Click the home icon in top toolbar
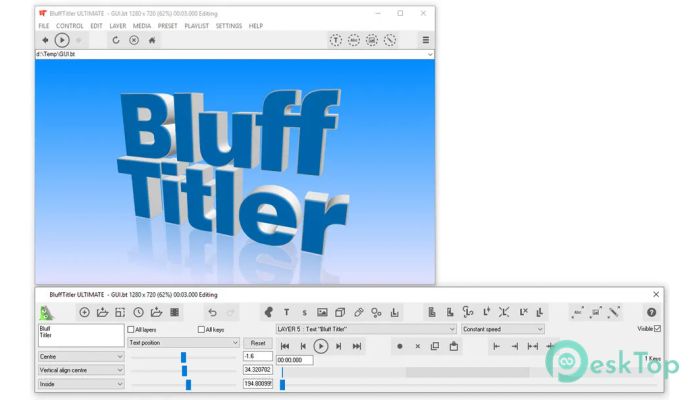This screenshot has width=700, height=400. click(152, 40)
